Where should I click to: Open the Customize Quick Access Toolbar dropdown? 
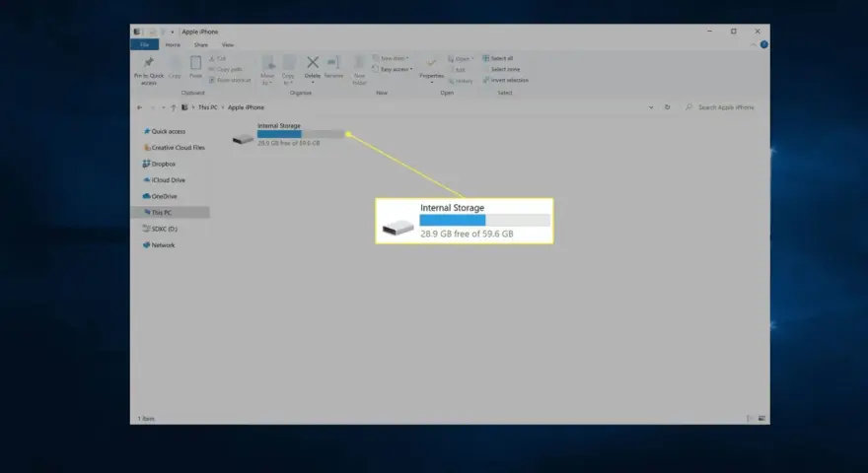click(x=173, y=33)
